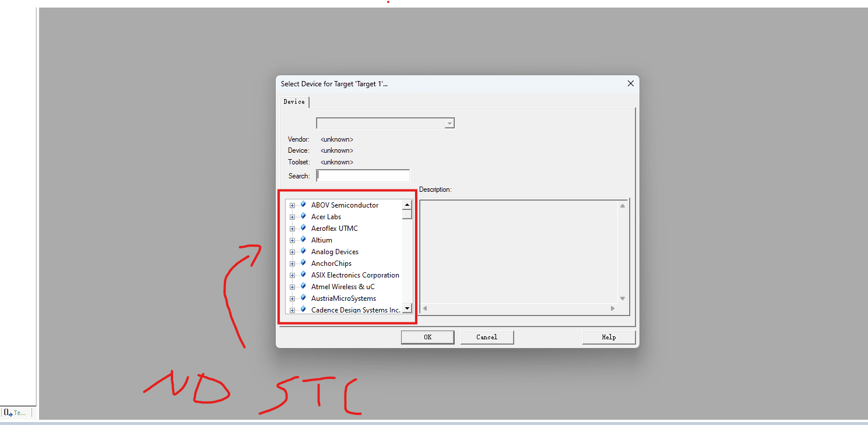The width and height of the screenshot is (868, 425).
Task: Click the Cancel button
Action: coord(487,337)
